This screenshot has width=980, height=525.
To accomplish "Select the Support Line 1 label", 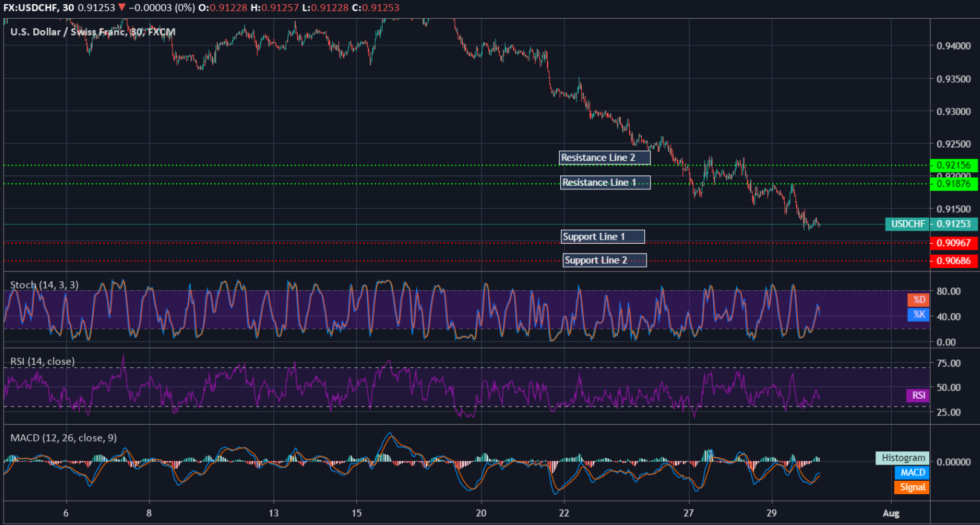I will 603,236.
